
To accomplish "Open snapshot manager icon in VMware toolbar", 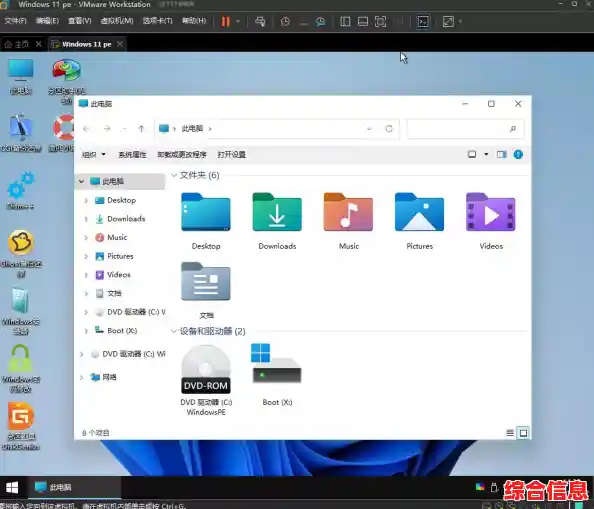I will coord(320,22).
